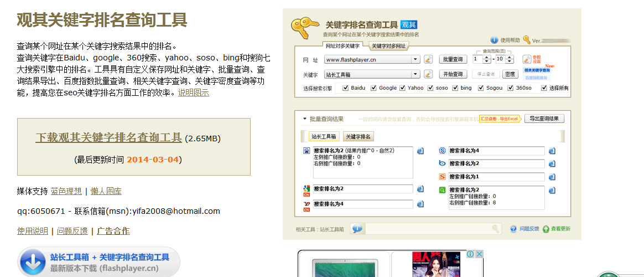Click the Yahoo CN icon in results

pyautogui.click(x=307, y=206)
